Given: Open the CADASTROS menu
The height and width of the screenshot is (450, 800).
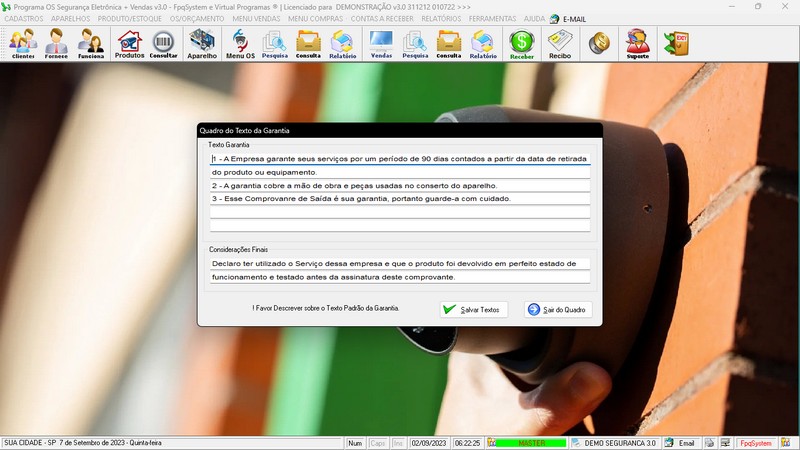Looking at the screenshot, I should tap(23, 19).
